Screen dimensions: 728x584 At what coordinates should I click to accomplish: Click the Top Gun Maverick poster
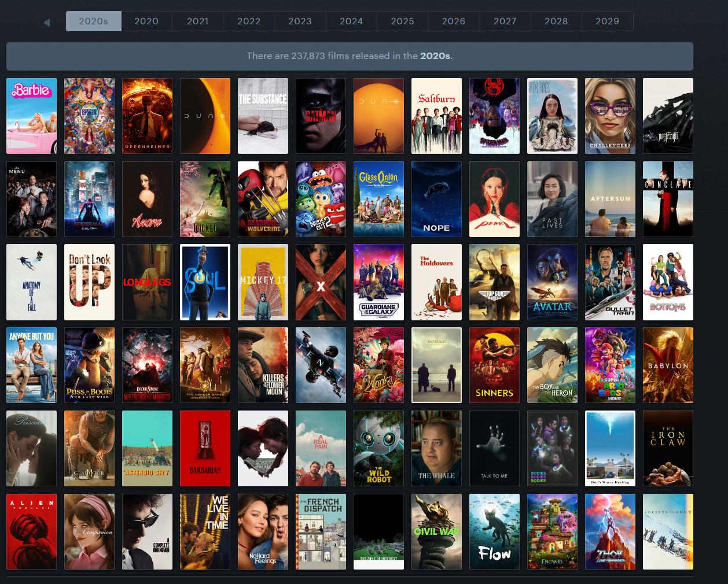495,282
